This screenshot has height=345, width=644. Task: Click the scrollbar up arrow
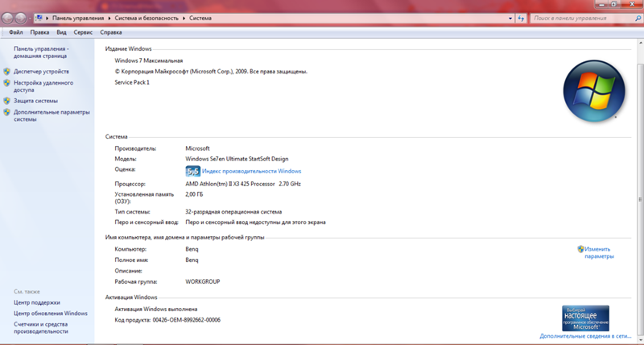[x=640, y=43]
